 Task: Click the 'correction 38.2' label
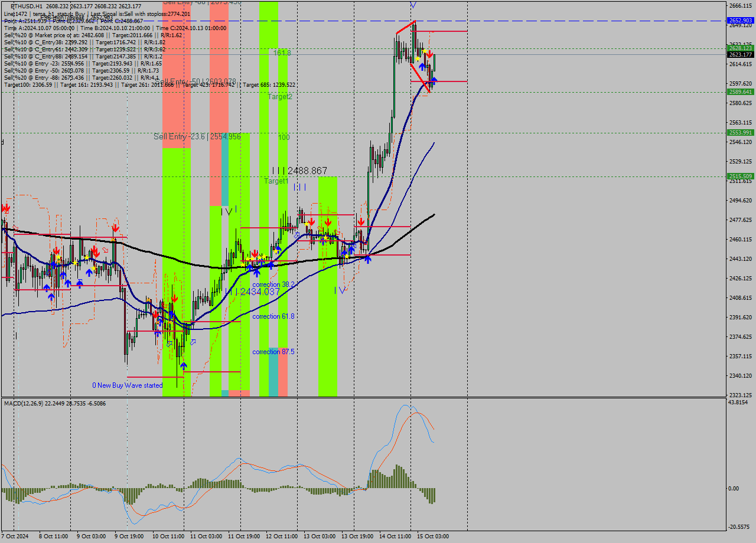pos(273,284)
